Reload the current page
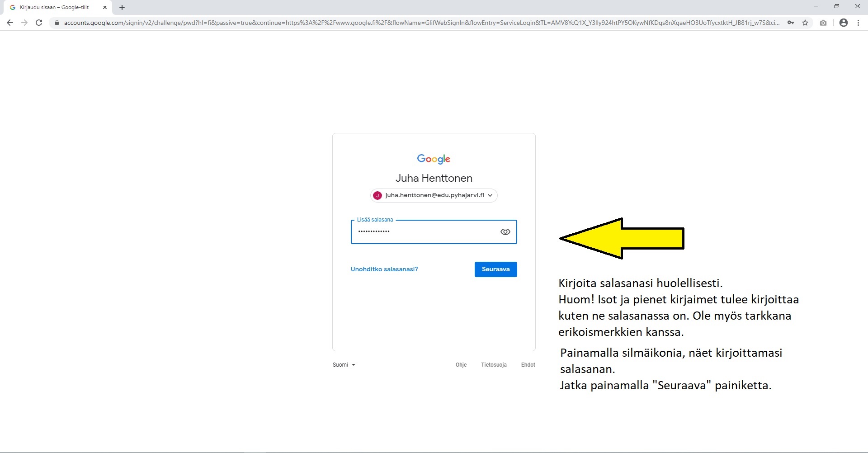This screenshot has height=453, width=868. [x=39, y=23]
